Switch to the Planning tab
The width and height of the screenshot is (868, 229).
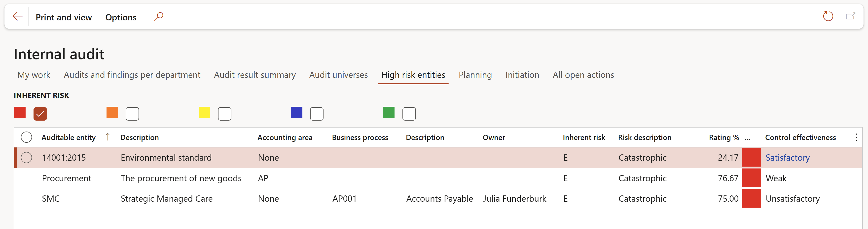click(x=475, y=75)
